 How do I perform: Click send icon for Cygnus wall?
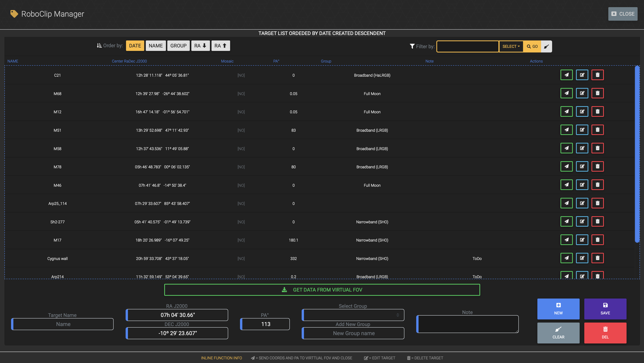pos(566,258)
